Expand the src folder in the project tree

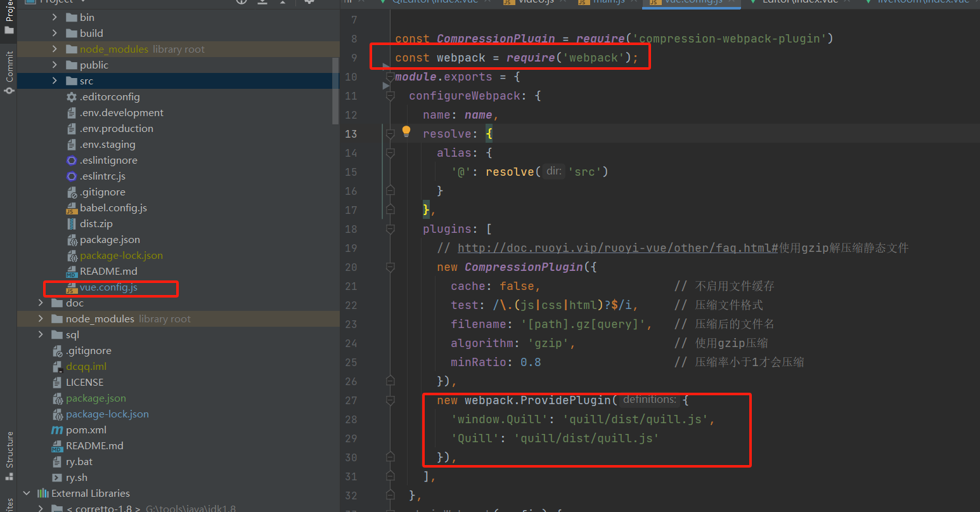pyautogui.click(x=54, y=81)
